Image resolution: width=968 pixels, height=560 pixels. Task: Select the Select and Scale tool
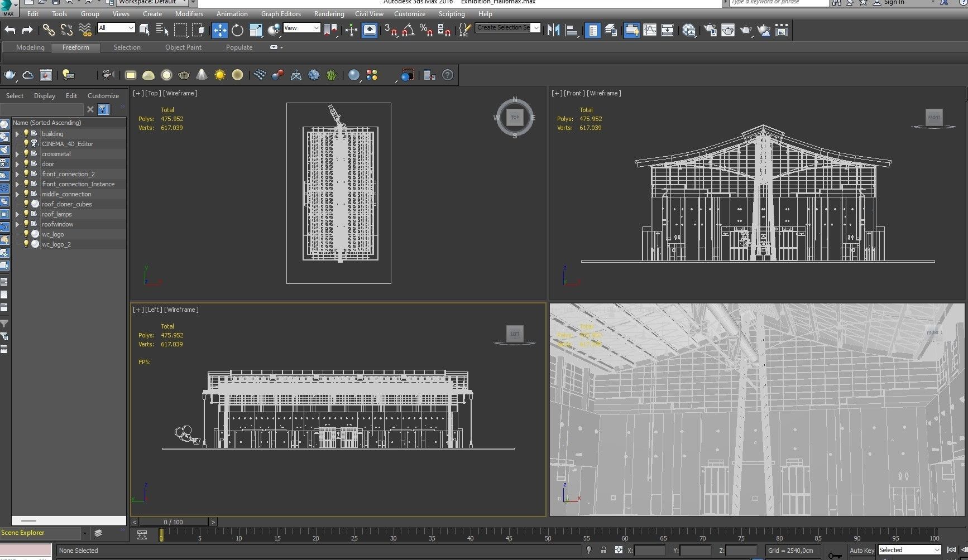click(256, 30)
